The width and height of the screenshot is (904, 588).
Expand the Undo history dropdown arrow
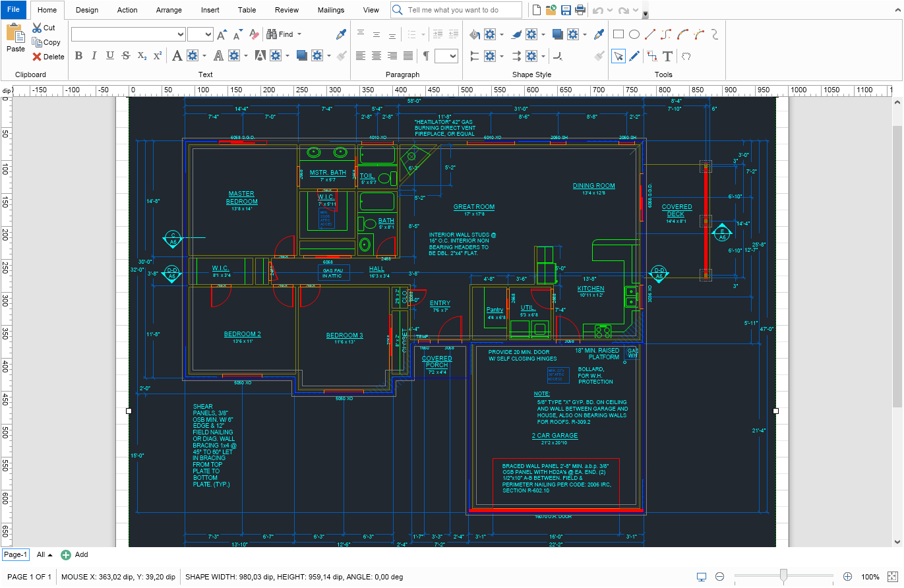point(609,10)
